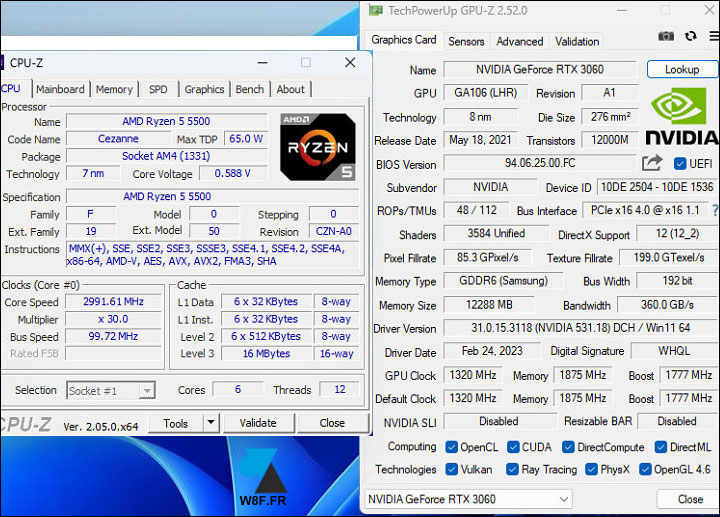Open Validation tab in GPU-Z

pos(577,41)
